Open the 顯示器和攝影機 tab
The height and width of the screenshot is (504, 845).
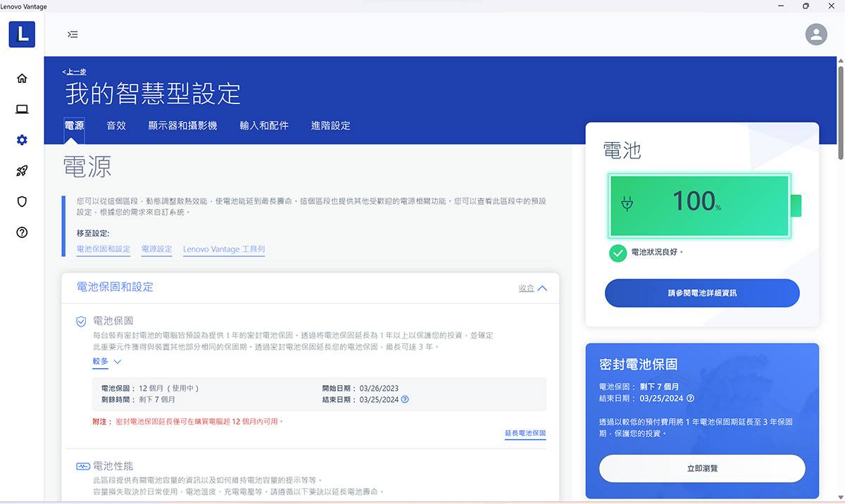tap(182, 125)
